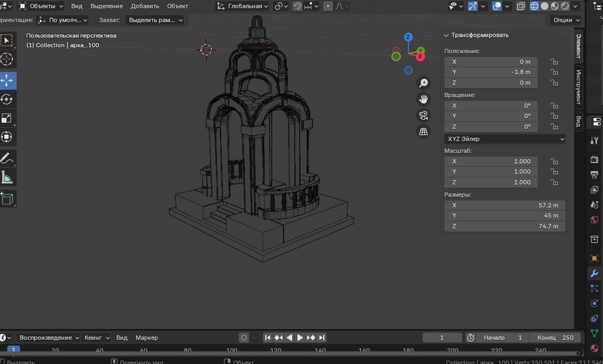Select the 3D Cursor tool
This screenshot has height=364, width=603.
click(x=7, y=59)
